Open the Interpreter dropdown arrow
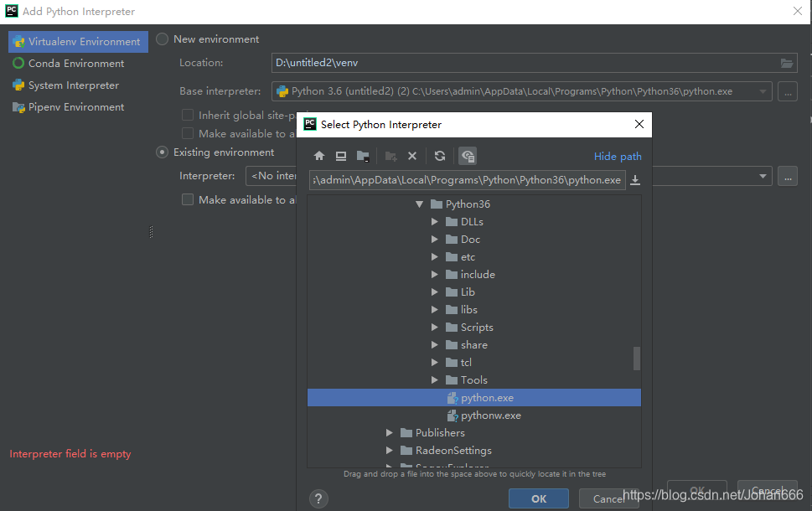812x511 pixels. click(x=763, y=176)
